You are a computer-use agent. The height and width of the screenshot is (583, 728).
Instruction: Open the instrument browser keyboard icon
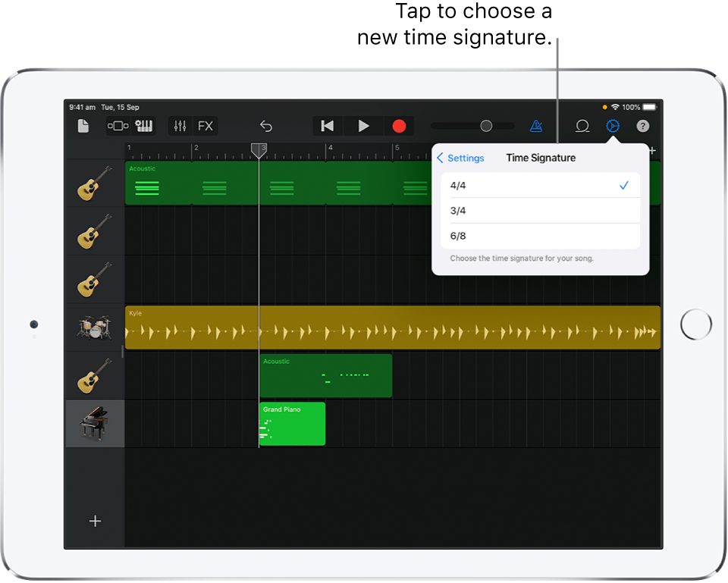[x=144, y=126]
